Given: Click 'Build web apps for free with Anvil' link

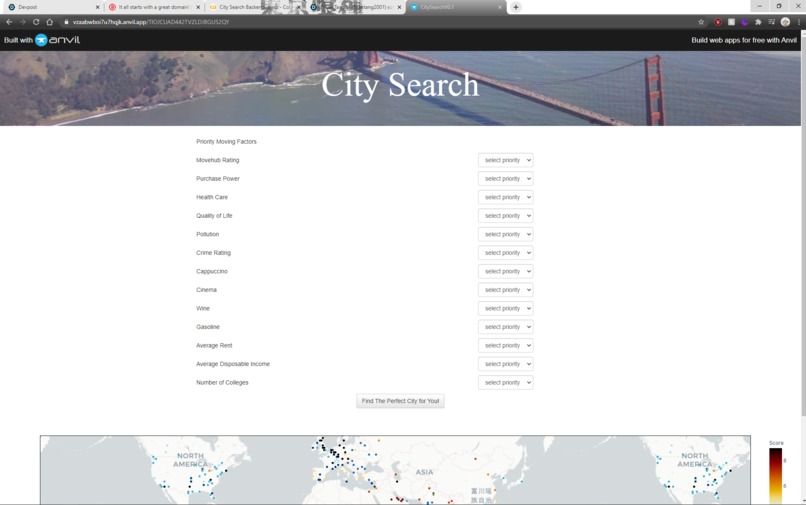Looking at the screenshot, I should click(x=744, y=40).
